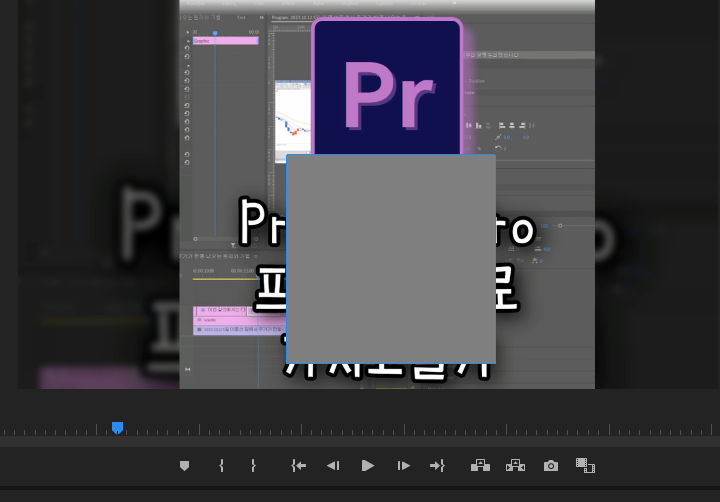This screenshot has width=720, height=502.
Task: Toggle proxies with the filmstrip icon
Action: point(585,465)
